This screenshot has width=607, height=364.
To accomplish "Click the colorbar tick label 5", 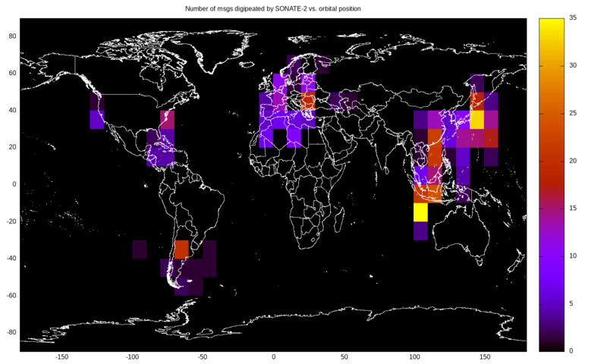I will point(571,303).
